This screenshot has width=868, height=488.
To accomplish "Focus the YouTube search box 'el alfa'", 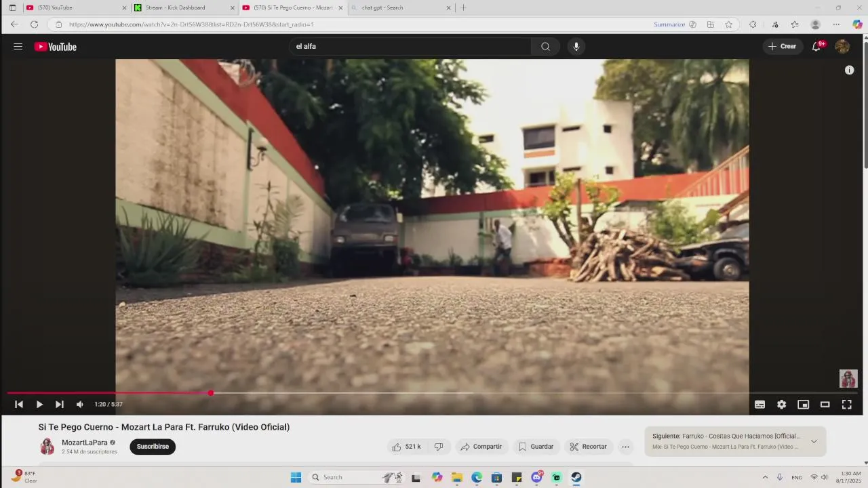I will [x=411, y=46].
